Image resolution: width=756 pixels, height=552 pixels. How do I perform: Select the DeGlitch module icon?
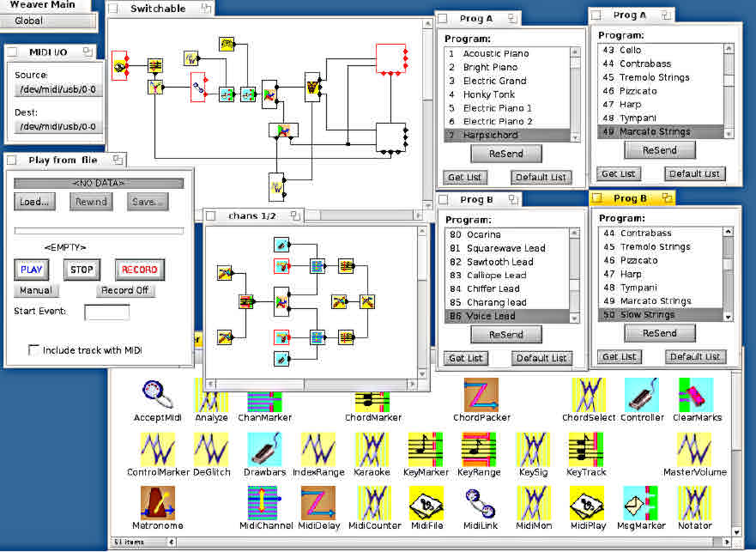[211, 449]
